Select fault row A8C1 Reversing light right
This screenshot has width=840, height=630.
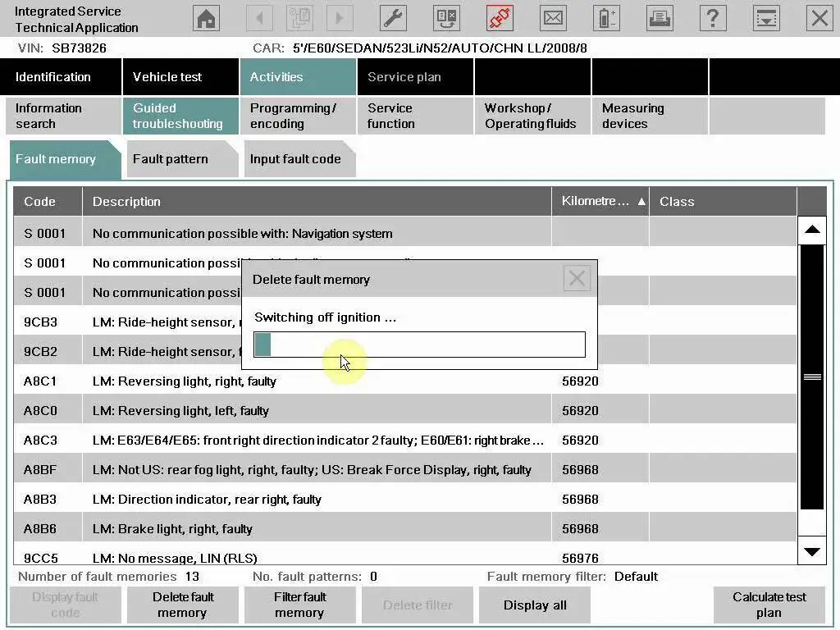coord(184,381)
